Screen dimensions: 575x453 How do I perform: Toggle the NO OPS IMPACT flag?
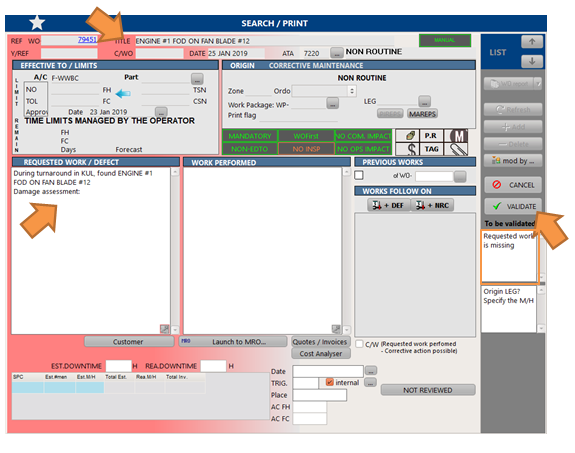tap(363, 149)
